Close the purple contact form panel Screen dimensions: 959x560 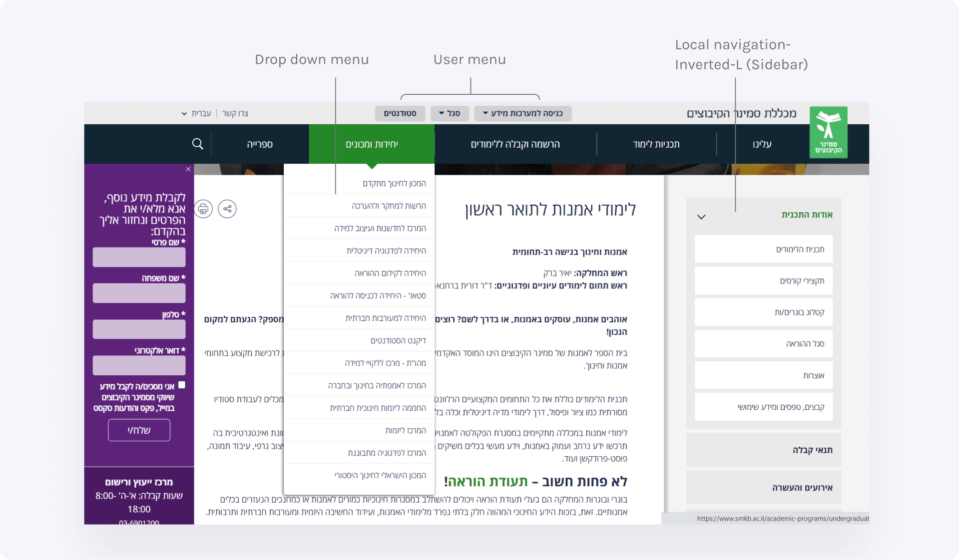[x=188, y=169]
